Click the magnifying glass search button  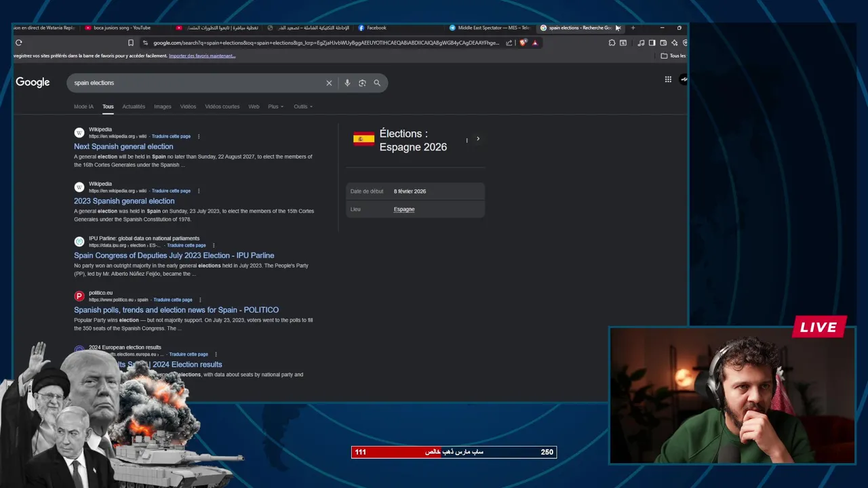(x=377, y=83)
